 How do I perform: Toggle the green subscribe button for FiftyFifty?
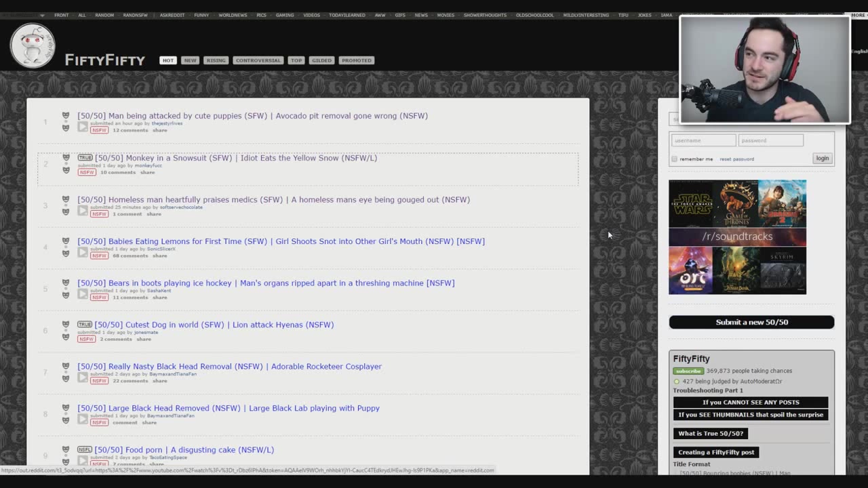(688, 371)
